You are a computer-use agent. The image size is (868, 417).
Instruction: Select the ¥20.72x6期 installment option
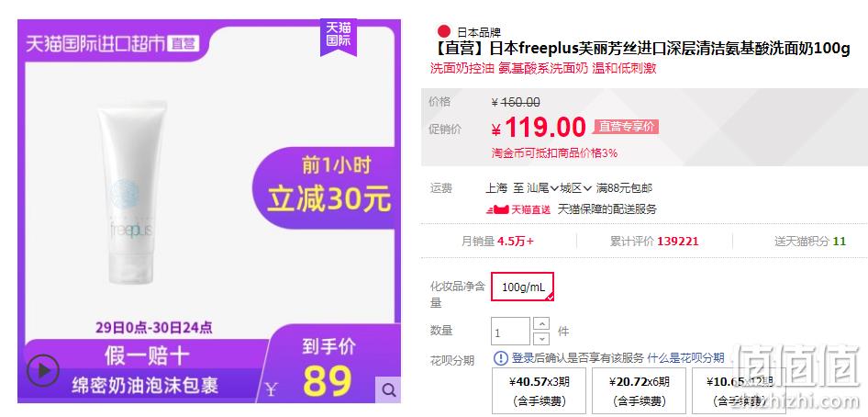(x=640, y=391)
